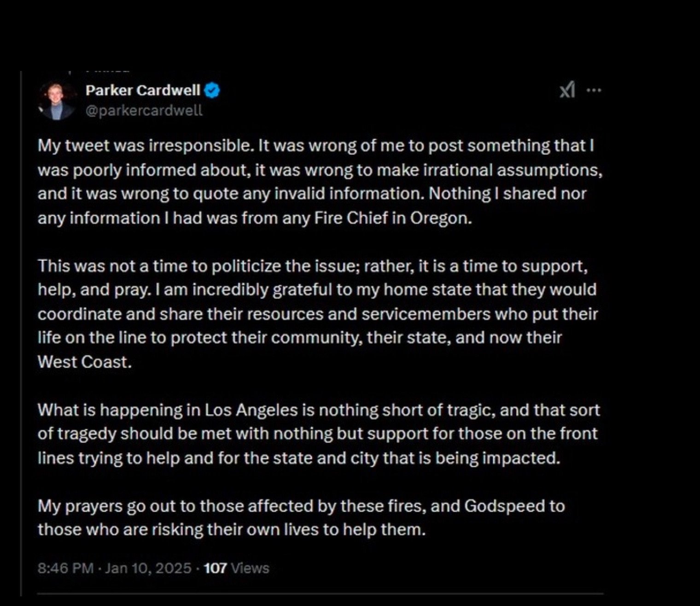Click the Grok icon on the tweet
The width and height of the screenshot is (700, 606).
coord(567,90)
